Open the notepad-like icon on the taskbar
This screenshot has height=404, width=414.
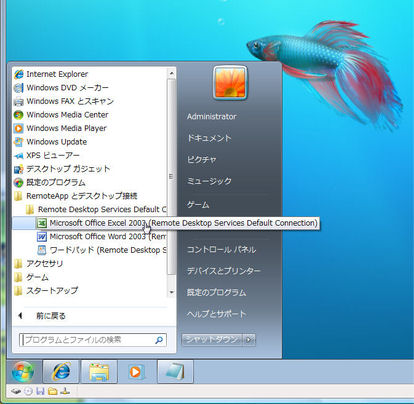pos(175,371)
